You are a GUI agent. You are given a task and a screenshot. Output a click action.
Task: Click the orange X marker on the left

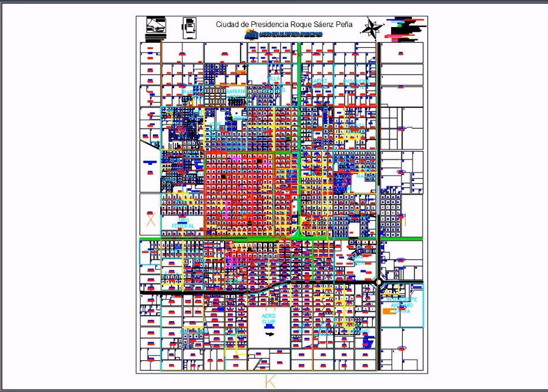(x=151, y=220)
